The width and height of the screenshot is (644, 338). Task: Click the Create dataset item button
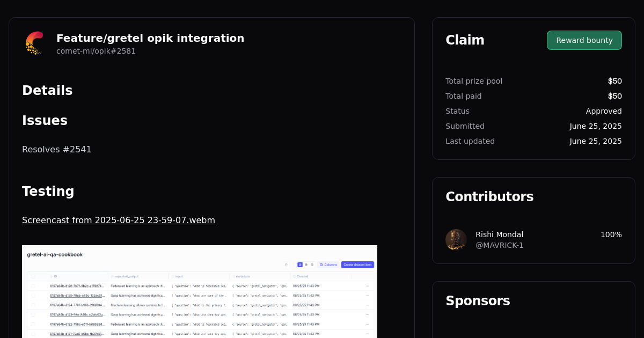pos(357,264)
